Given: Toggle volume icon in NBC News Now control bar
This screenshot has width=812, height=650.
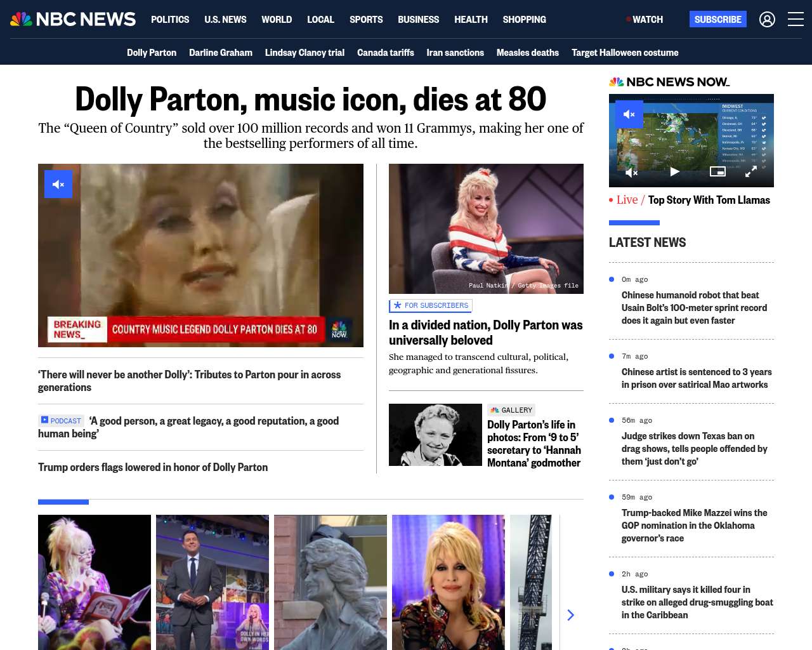Looking at the screenshot, I should pos(631,172).
